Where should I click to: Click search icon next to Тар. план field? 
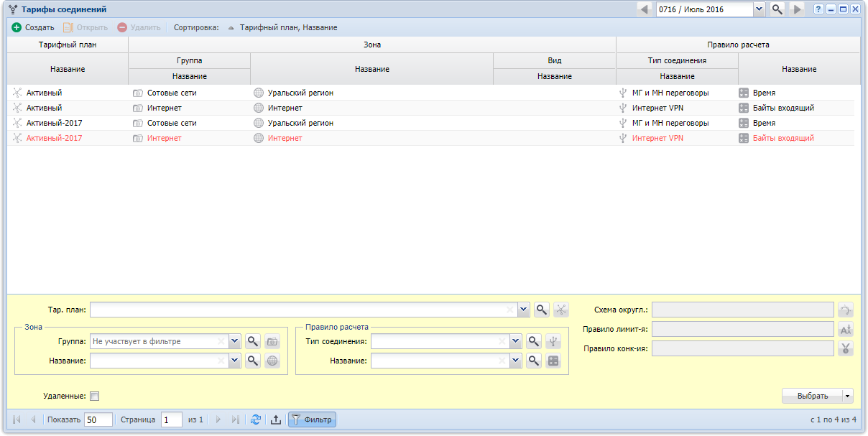(x=541, y=310)
